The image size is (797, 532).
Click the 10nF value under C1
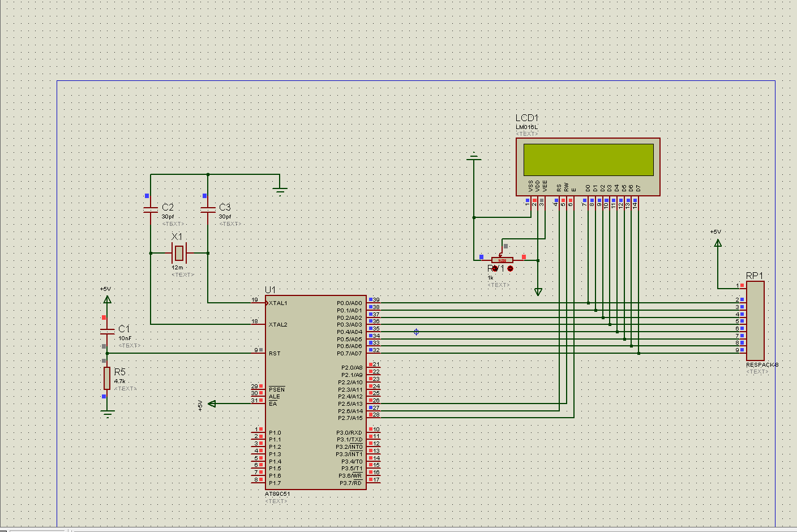125,338
